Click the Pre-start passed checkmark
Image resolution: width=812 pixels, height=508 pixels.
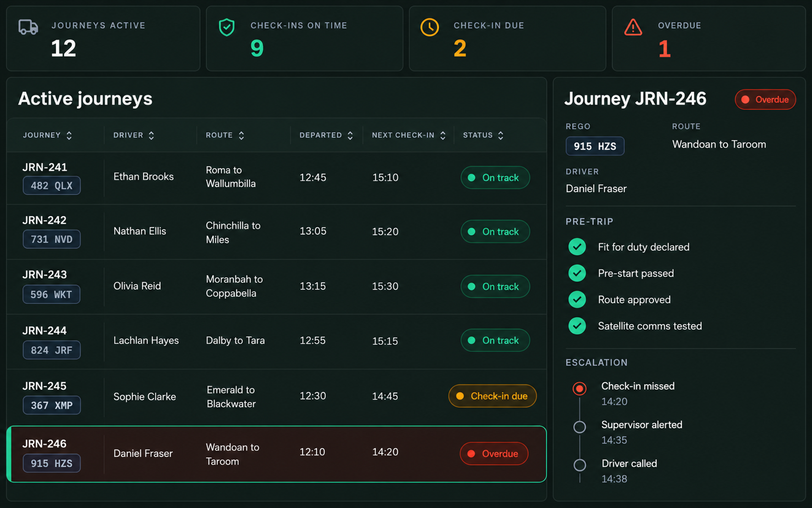click(577, 273)
